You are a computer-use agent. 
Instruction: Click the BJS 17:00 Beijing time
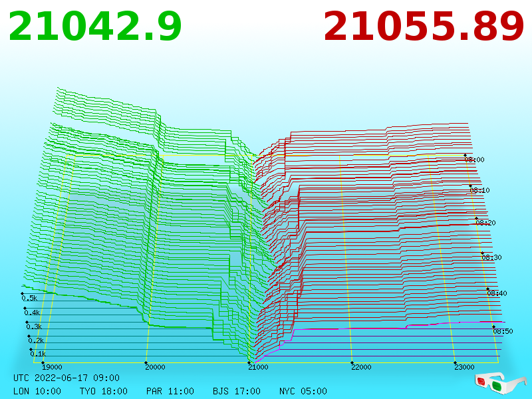pyautogui.click(x=237, y=391)
